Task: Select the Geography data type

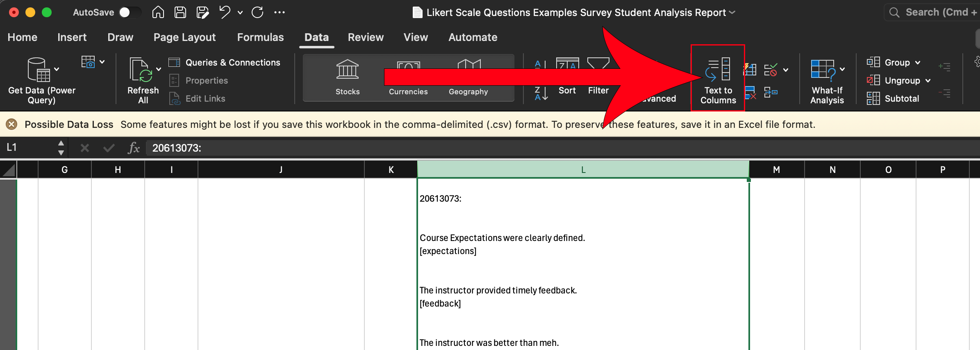Action: point(468,77)
